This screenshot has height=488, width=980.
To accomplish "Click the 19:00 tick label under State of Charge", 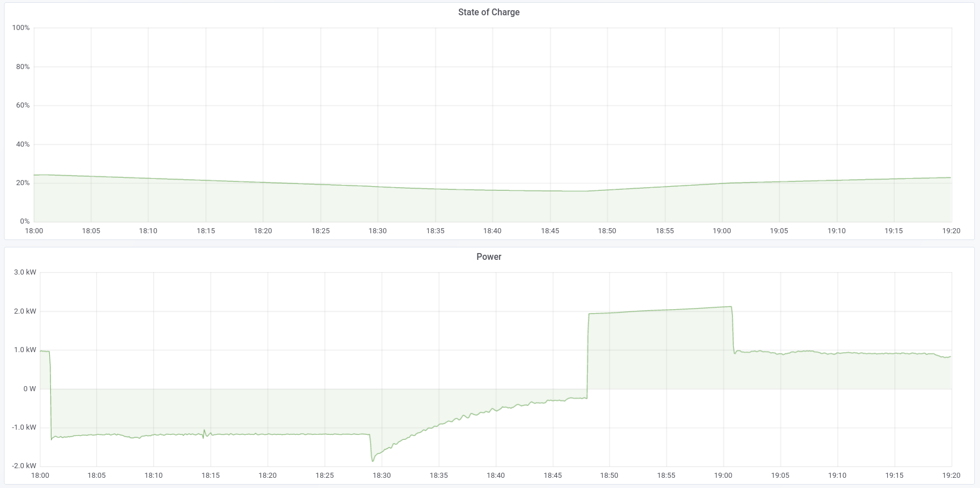I will point(721,231).
